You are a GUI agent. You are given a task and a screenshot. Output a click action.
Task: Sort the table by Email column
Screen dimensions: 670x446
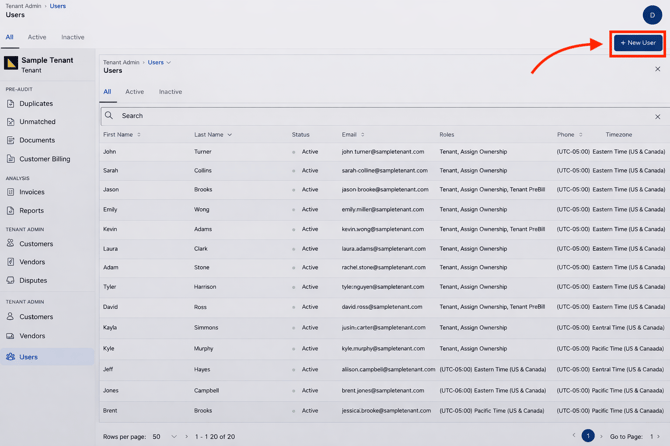(x=362, y=135)
